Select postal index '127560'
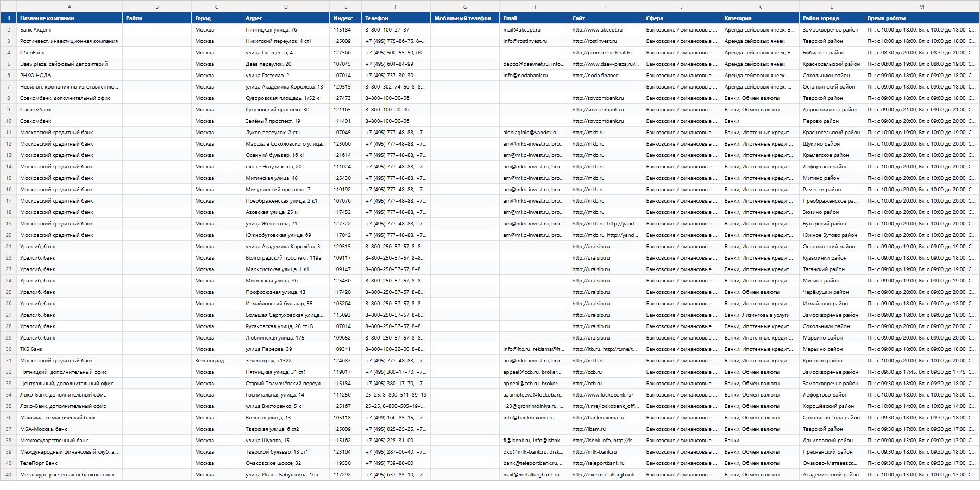The width and height of the screenshot is (980, 490). point(345,53)
